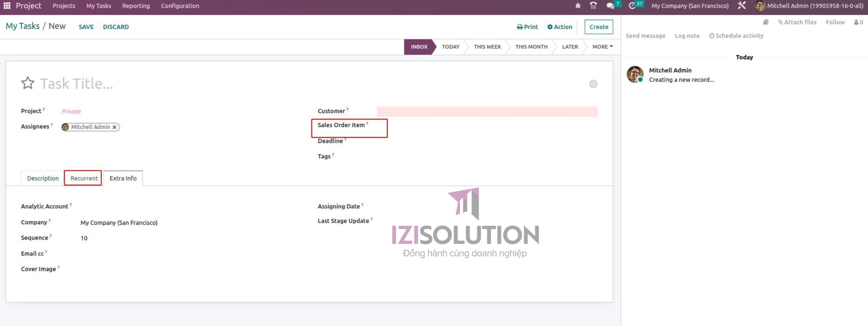
Task: Open the VOIP phone icon
Action: [593, 6]
